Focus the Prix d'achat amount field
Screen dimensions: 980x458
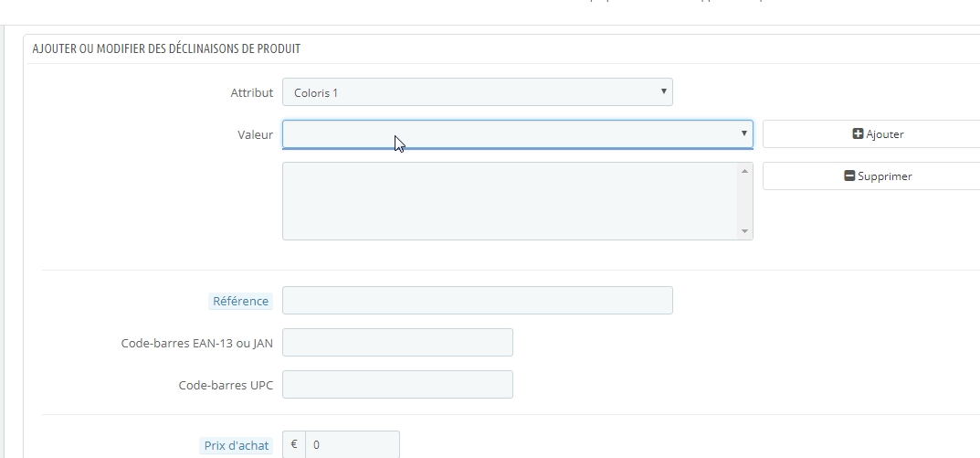353,445
